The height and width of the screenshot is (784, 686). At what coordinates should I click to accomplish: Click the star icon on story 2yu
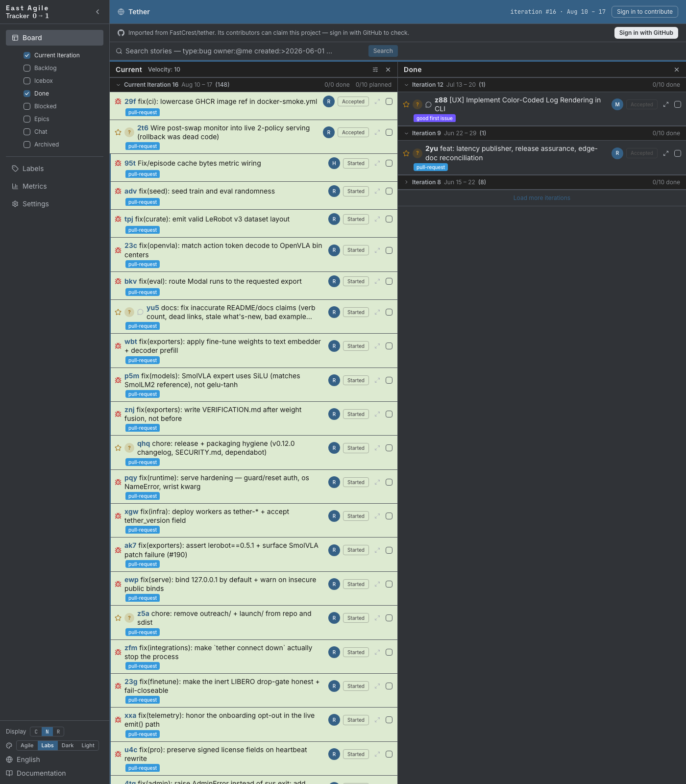406,153
